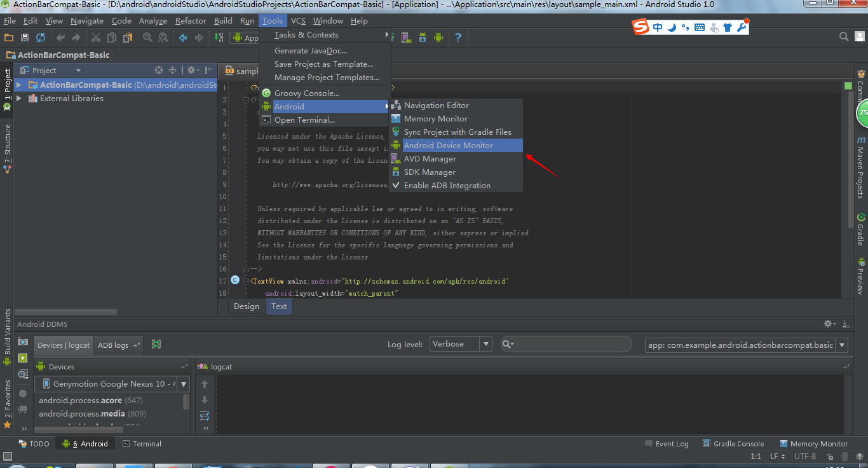868x468 pixels.
Task: Open the Maven Projects side panel
Action: coord(861,167)
